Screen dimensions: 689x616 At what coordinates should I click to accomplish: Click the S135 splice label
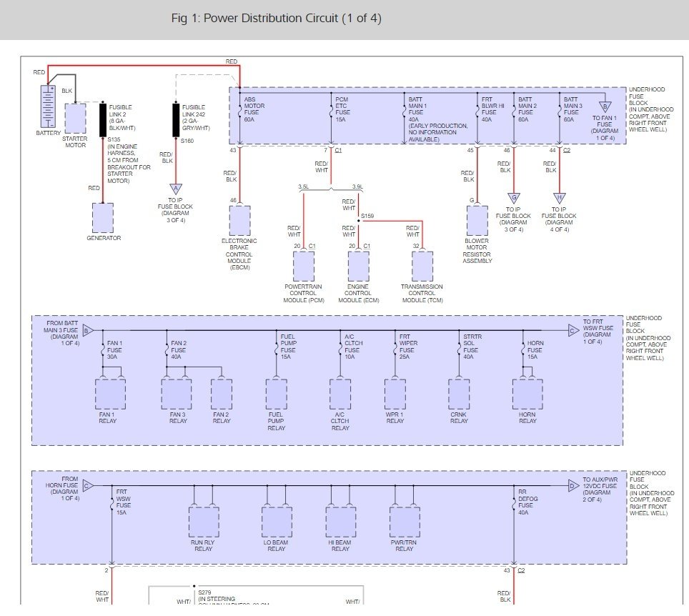click(x=114, y=139)
